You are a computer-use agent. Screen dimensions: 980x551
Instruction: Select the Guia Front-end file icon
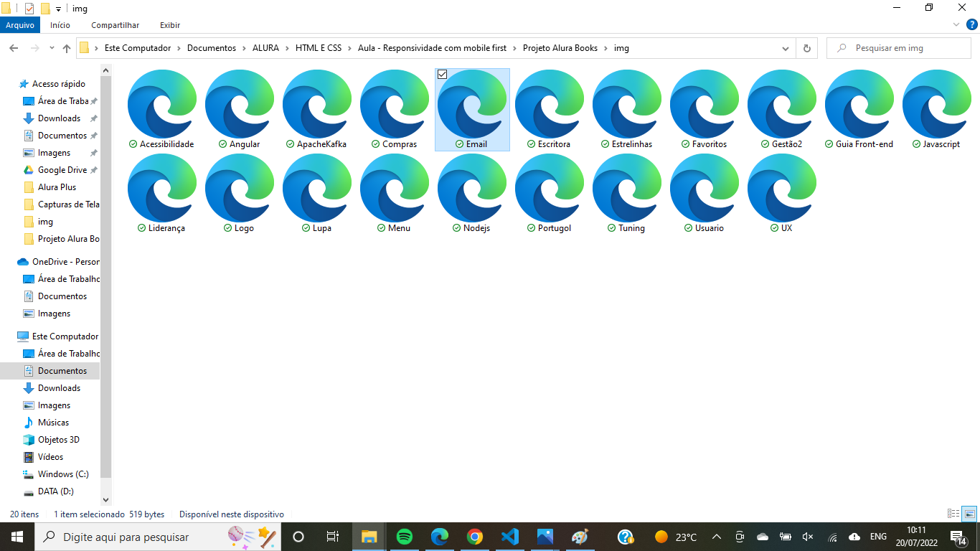coord(859,104)
